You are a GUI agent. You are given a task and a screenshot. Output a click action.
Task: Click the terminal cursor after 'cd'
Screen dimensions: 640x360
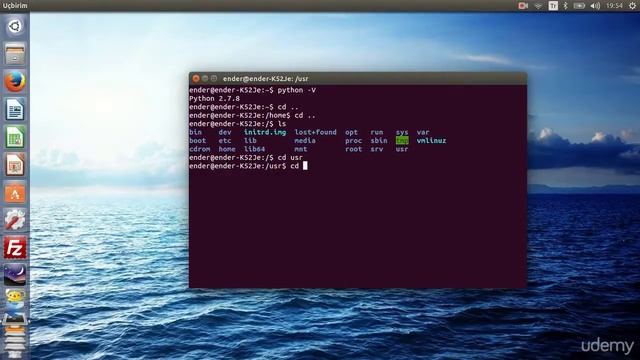(x=305, y=166)
